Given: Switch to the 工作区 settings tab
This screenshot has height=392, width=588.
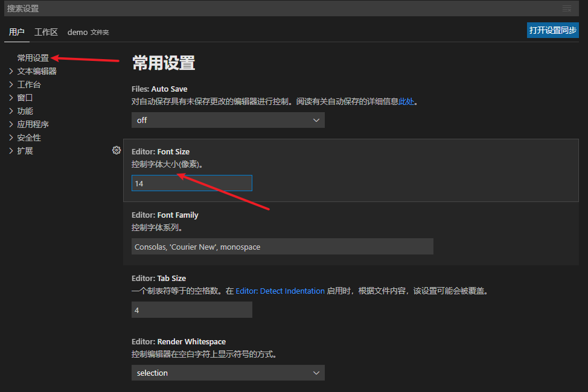Looking at the screenshot, I should pos(46,32).
